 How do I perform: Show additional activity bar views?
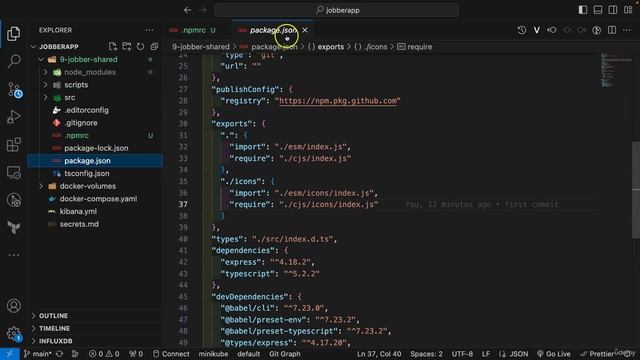point(13,255)
